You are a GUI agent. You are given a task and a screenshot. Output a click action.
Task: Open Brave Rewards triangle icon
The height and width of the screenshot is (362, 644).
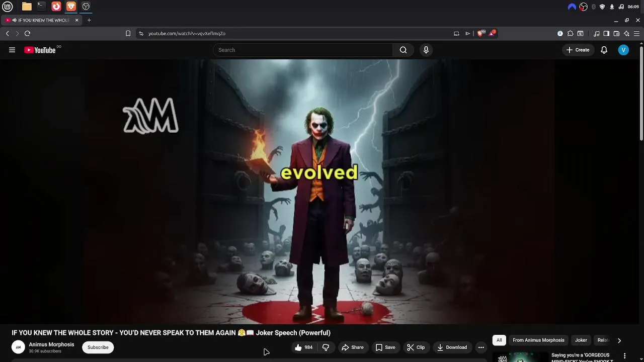tap(493, 33)
